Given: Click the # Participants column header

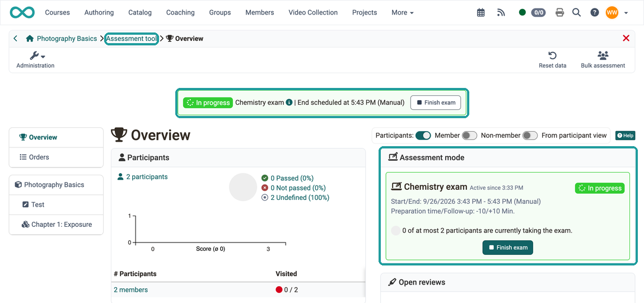Looking at the screenshot, I should [x=135, y=274].
